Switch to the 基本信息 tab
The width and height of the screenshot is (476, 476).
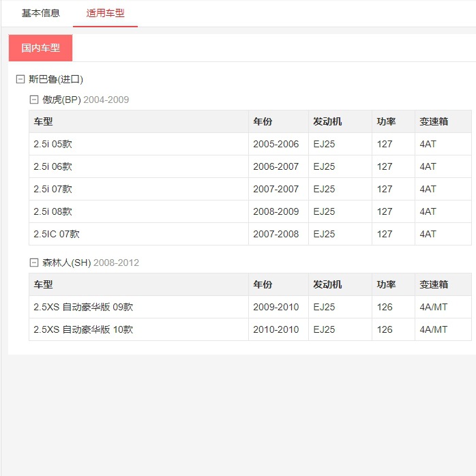(x=41, y=14)
